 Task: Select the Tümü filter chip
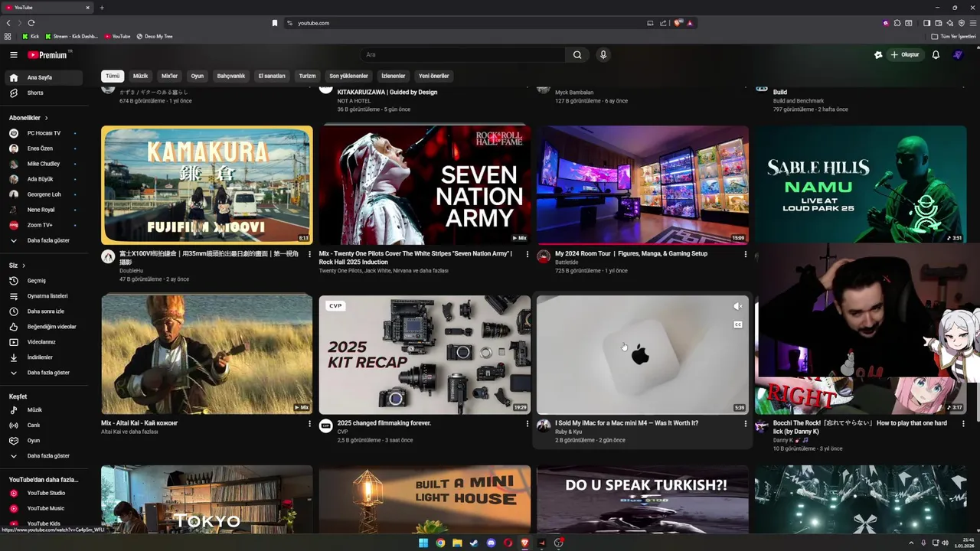113,76
